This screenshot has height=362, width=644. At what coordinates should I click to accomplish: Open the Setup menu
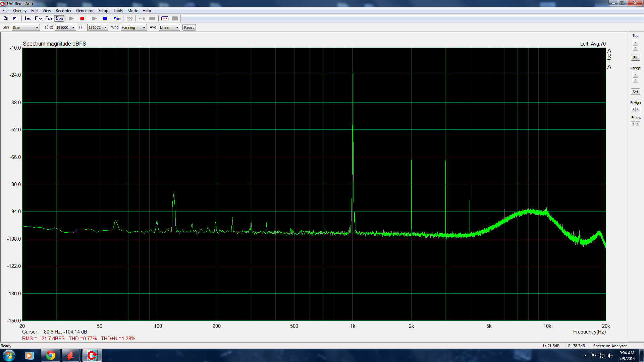103,11
